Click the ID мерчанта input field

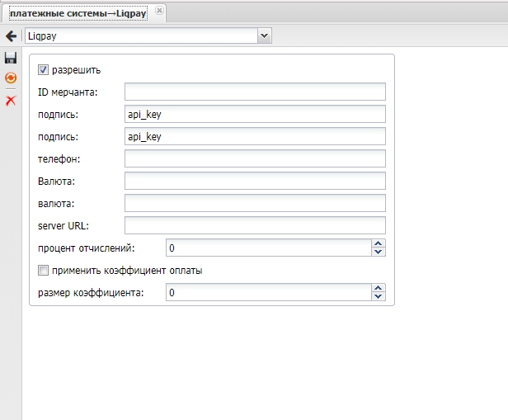pyautogui.click(x=255, y=92)
